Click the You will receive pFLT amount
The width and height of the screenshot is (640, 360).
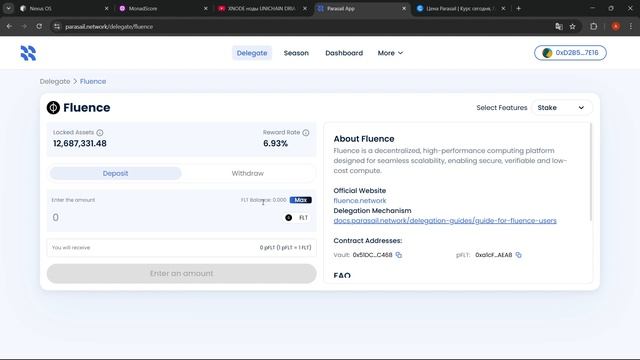coord(285,248)
